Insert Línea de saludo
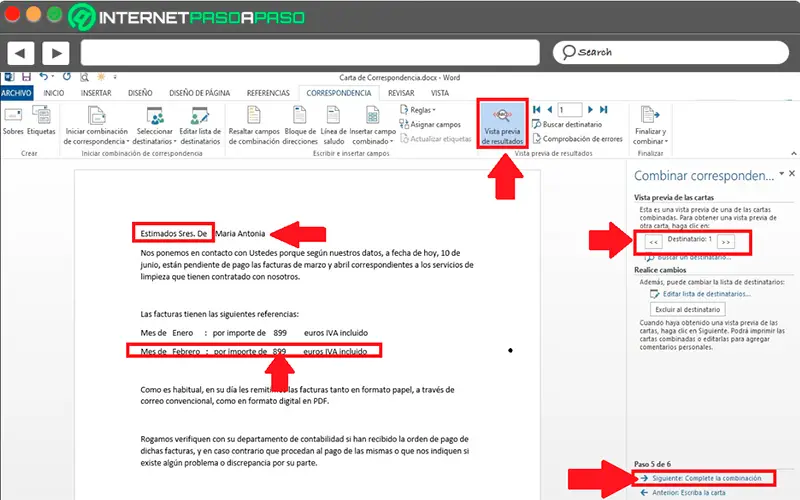800x500 pixels. tap(334, 126)
